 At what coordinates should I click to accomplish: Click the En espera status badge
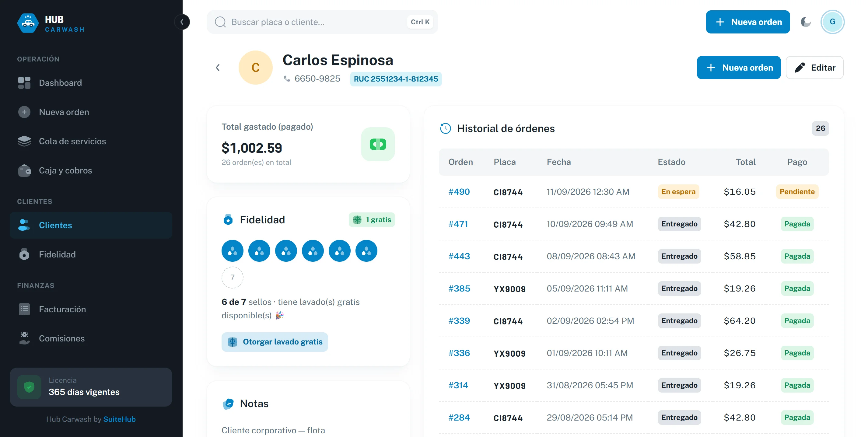tap(678, 192)
